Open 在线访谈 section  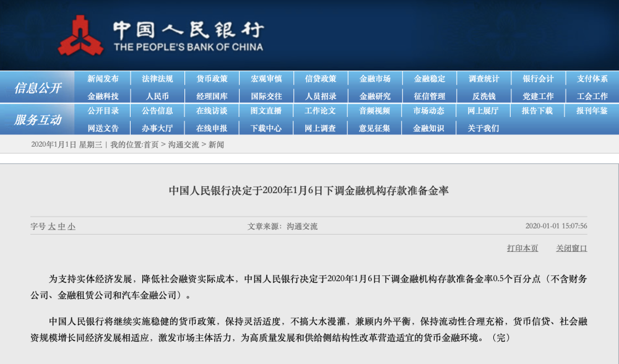pyautogui.click(x=212, y=111)
